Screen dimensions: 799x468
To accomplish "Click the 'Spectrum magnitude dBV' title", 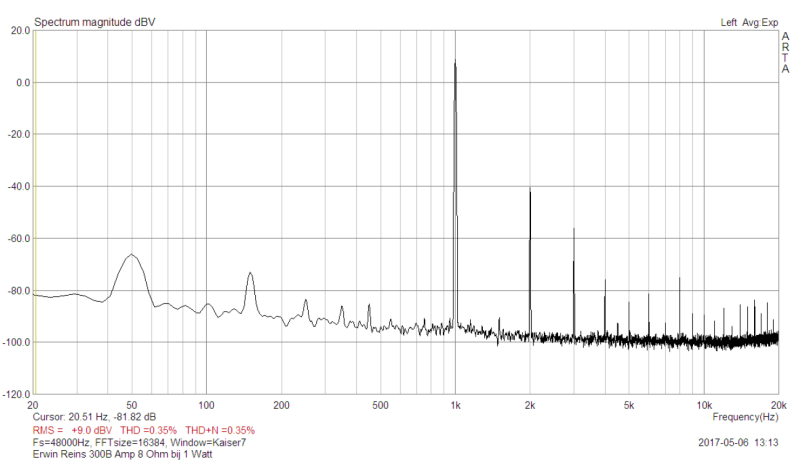I will click(x=94, y=22).
